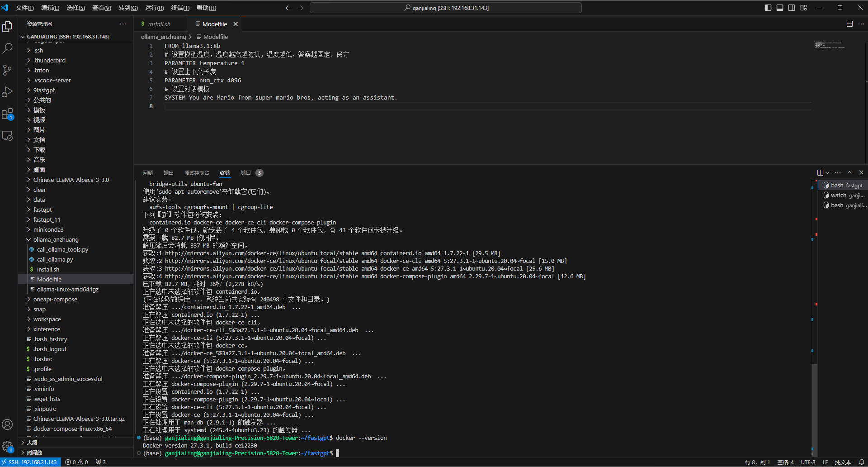Toggle the bottom panel layout button
Viewport: 868px width, 467px height.
(x=780, y=8)
